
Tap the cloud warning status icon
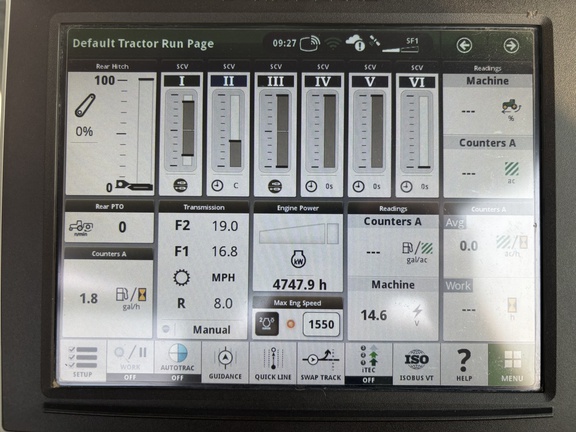point(355,43)
